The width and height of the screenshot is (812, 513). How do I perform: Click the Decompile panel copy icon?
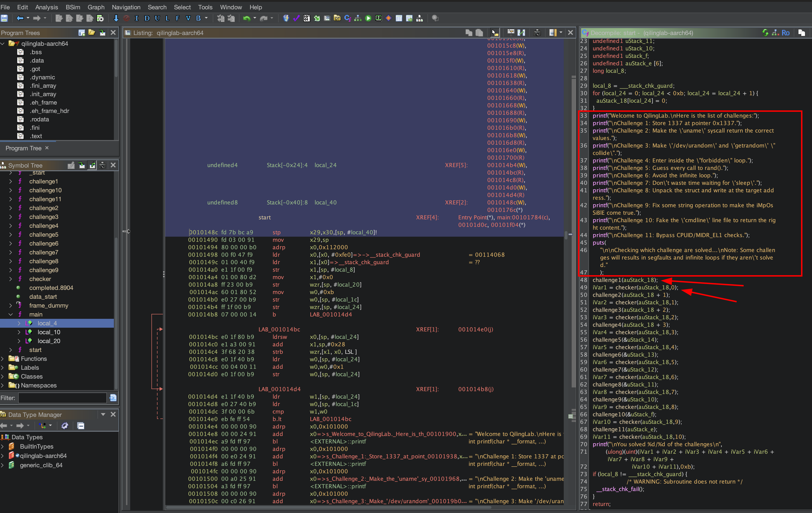(x=801, y=32)
